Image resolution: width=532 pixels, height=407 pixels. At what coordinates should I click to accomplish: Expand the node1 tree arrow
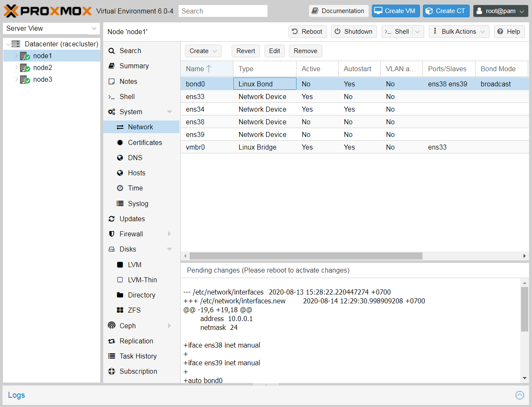click(17, 56)
